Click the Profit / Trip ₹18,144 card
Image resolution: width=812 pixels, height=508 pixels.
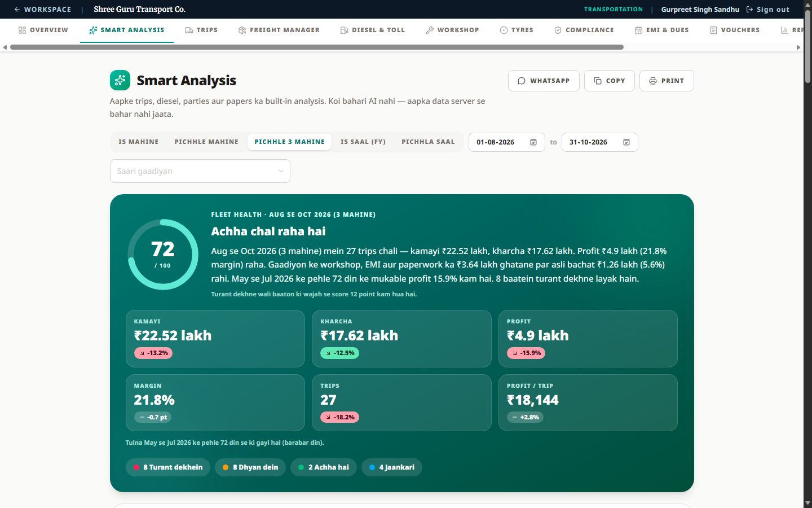pos(588,403)
